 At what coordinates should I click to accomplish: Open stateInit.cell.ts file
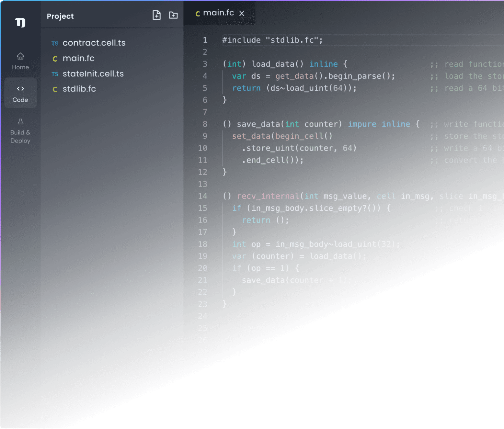tap(93, 74)
